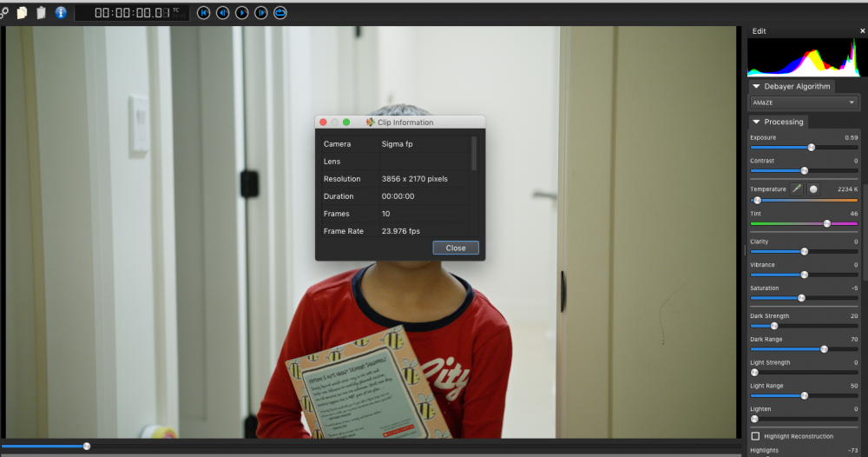Select the Frame Rate value 23.976 fps
The width and height of the screenshot is (868, 457).
pyautogui.click(x=401, y=231)
